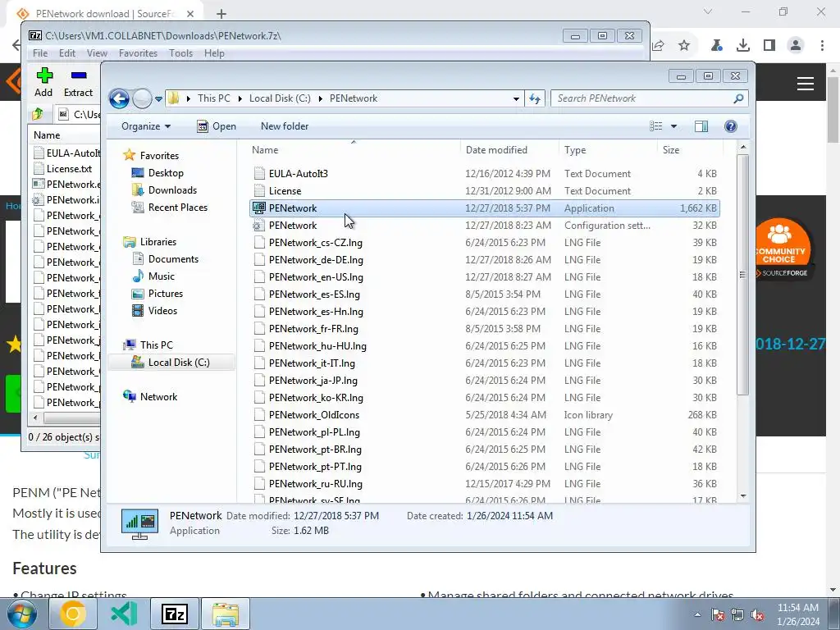Open Tools menu in 7-Zip window

click(180, 53)
